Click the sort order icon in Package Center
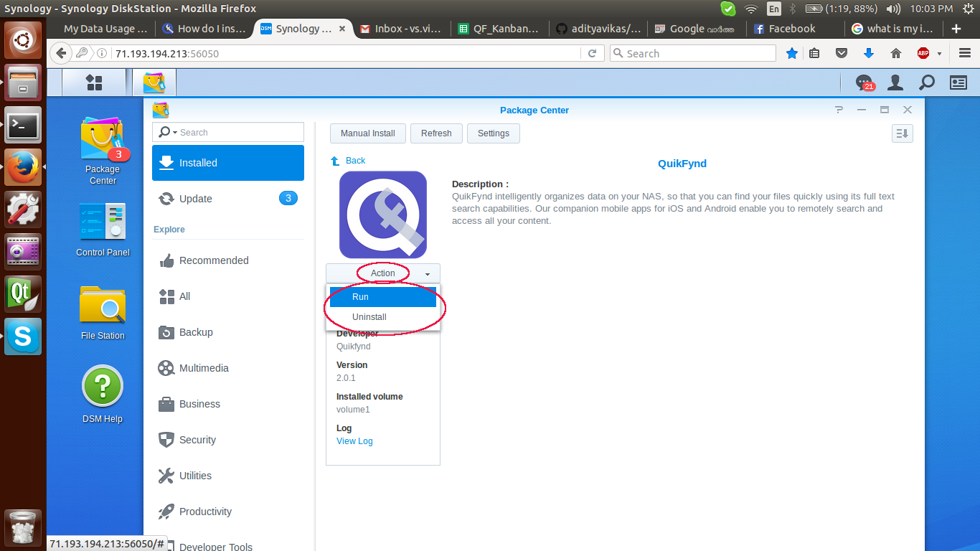Viewport: 980px width, 551px height. [902, 133]
